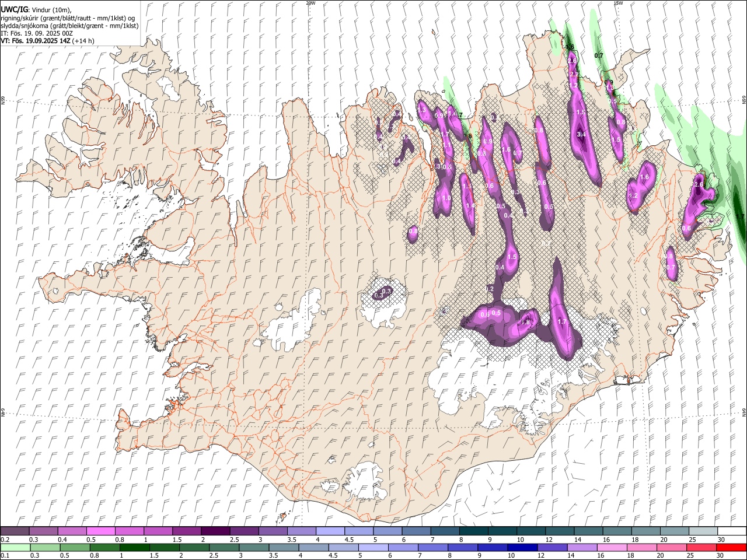747x560 pixels.
Task: Click the 'slydda/snjókoma' legend description line
Action: tap(69, 26)
